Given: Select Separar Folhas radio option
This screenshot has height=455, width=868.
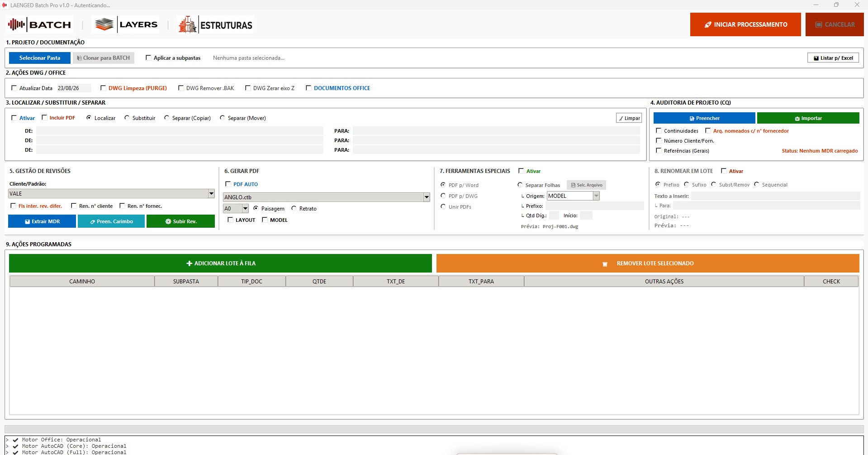Looking at the screenshot, I should coord(520,185).
